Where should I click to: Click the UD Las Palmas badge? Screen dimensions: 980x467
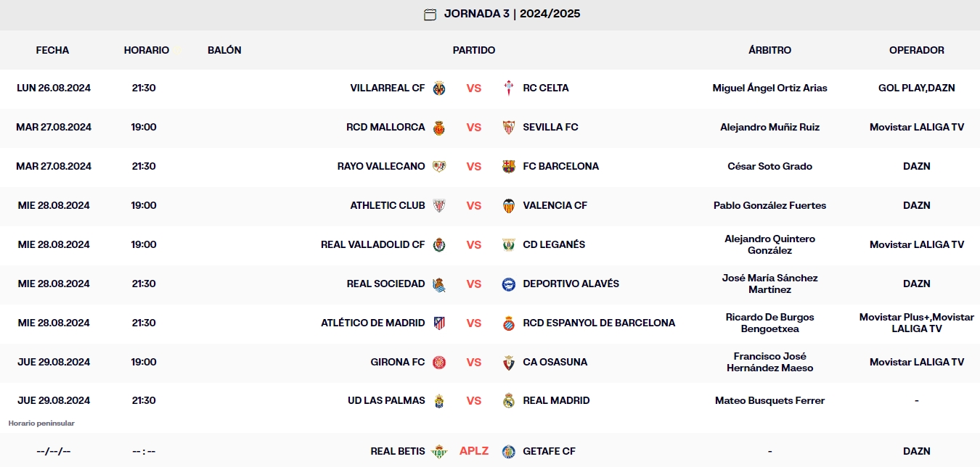coord(441,400)
